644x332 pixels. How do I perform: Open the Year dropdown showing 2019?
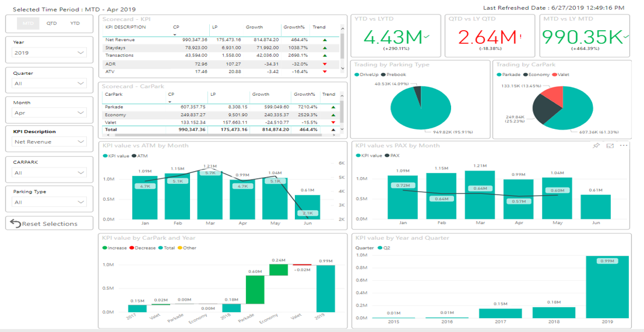click(49, 53)
